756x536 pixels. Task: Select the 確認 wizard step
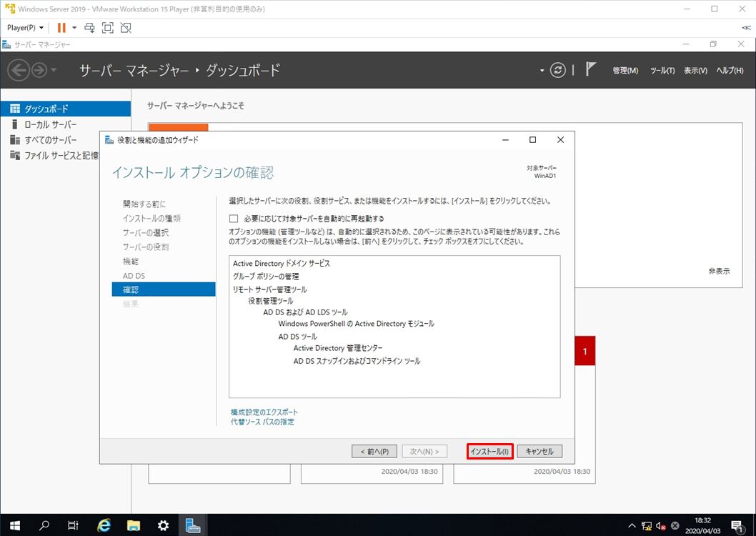[164, 289]
